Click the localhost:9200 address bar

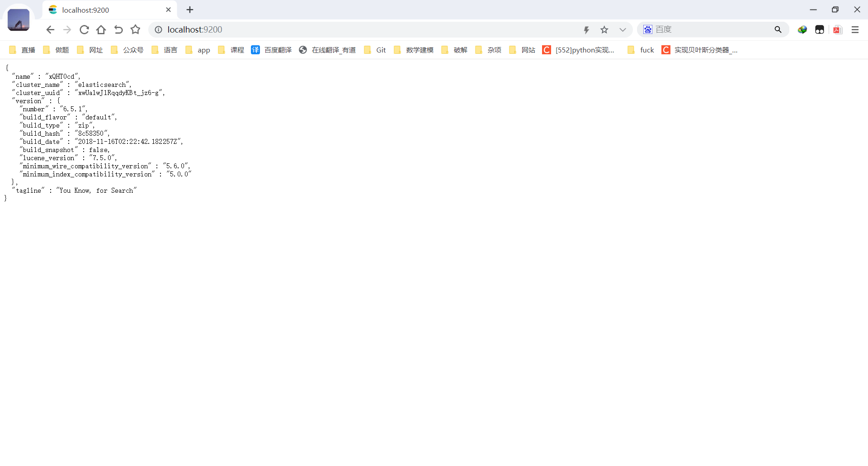click(362, 30)
